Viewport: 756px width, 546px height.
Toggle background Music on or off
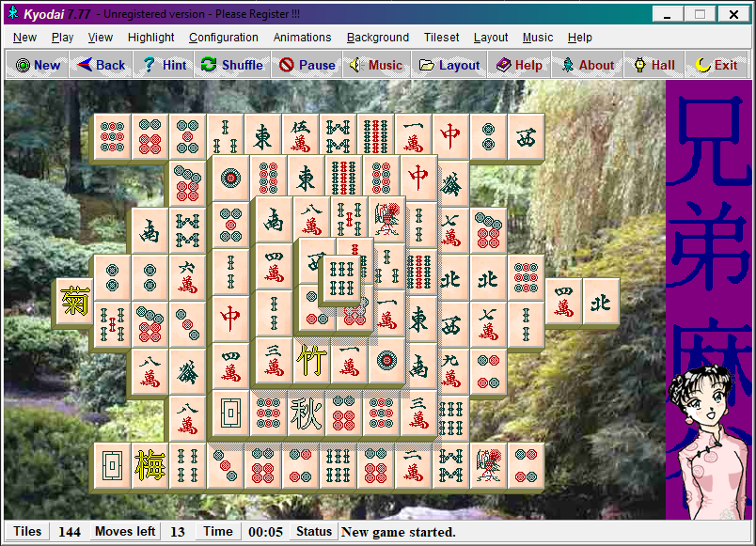point(375,65)
